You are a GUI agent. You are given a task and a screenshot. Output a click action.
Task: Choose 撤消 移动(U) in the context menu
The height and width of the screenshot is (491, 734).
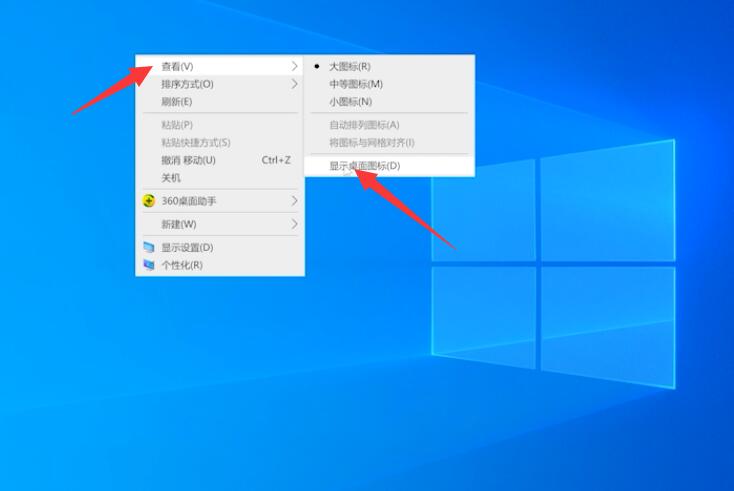click(220, 160)
